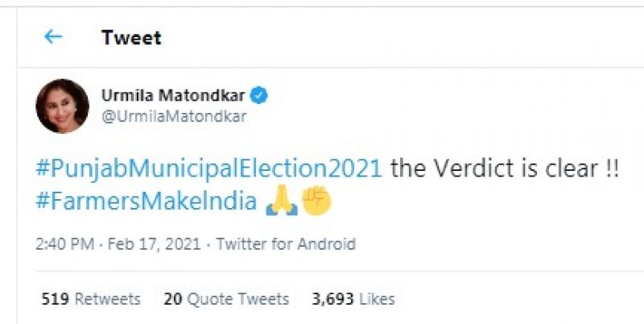Click the @UrmilaMatondkar handle
This screenshot has height=324, width=644.
point(173,116)
